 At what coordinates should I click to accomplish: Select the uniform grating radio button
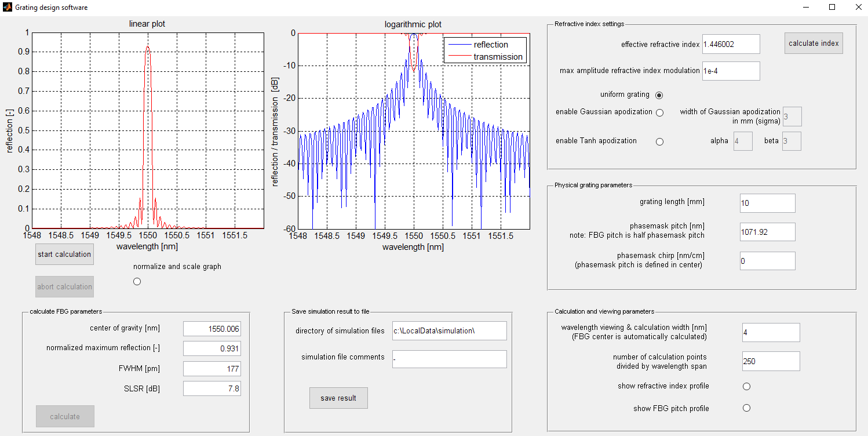pos(661,95)
